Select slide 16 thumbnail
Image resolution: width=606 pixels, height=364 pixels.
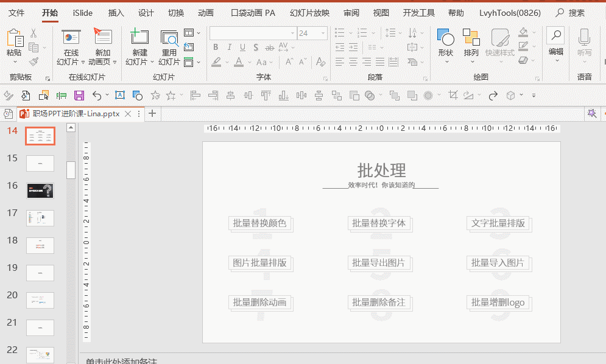40,191
